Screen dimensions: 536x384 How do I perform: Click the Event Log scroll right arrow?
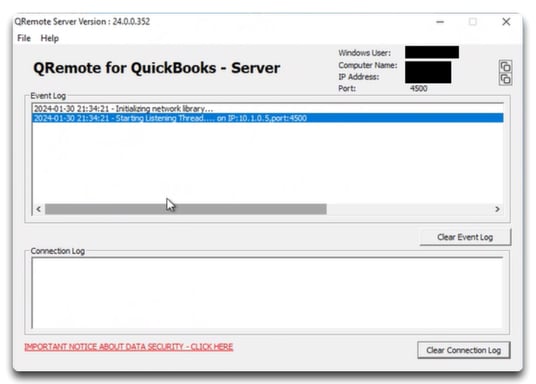click(497, 209)
